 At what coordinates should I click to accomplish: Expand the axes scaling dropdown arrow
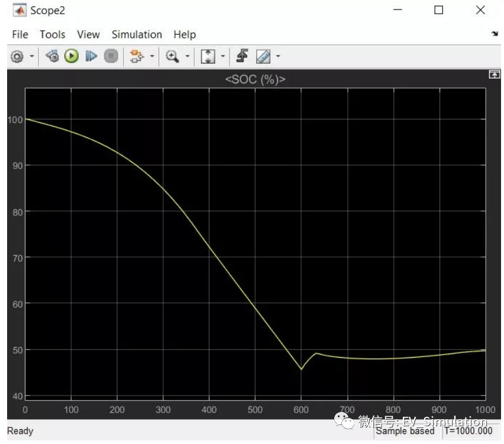[222, 56]
